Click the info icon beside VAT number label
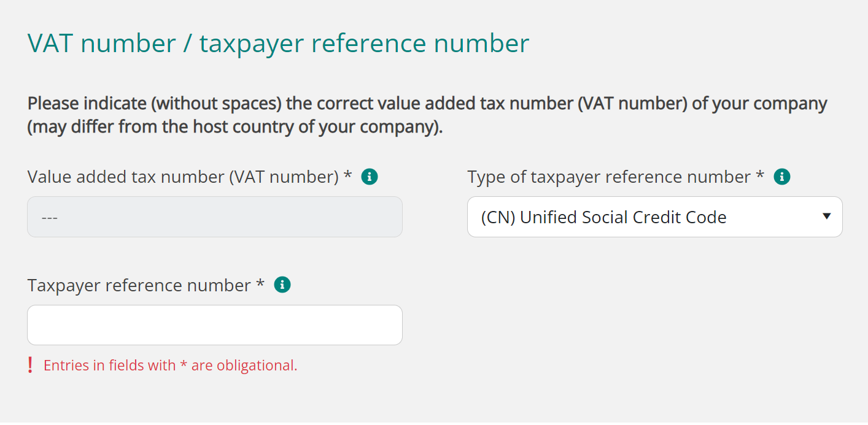Viewport: 868px width, 425px height. coord(370,177)
